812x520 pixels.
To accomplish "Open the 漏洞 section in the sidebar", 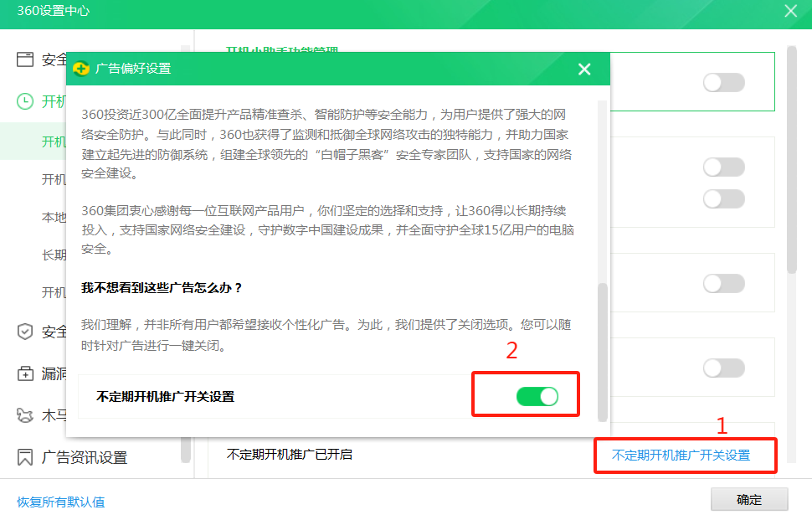I will (54, 373).
